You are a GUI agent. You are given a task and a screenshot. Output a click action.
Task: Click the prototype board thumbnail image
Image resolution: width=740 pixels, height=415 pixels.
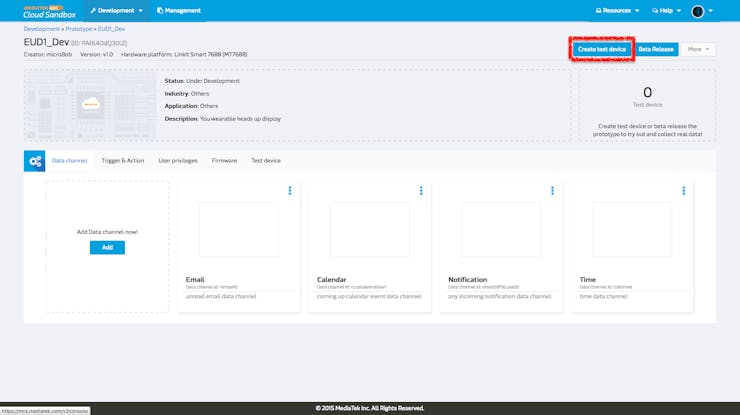pyautogui.click(x=90, y=105)
